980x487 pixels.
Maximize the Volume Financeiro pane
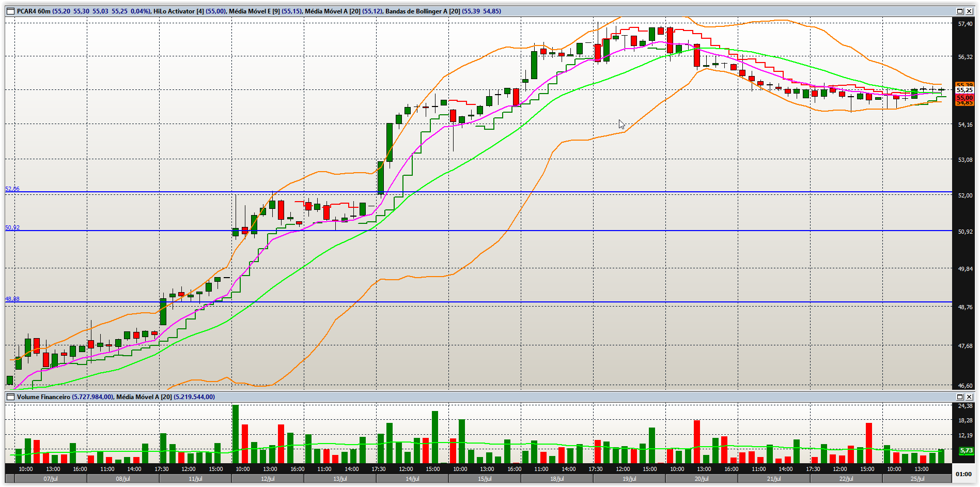point(960,397)
